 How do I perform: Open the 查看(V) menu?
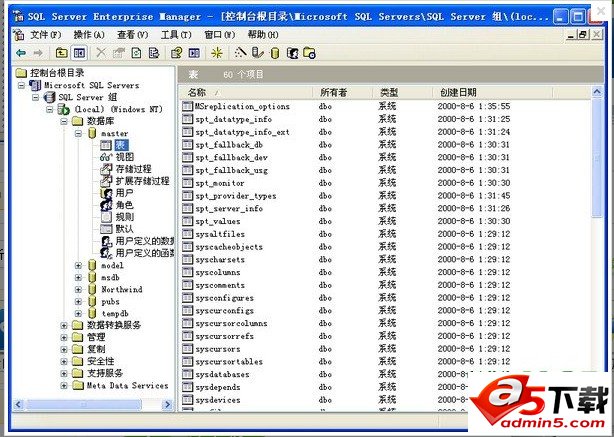132,35
